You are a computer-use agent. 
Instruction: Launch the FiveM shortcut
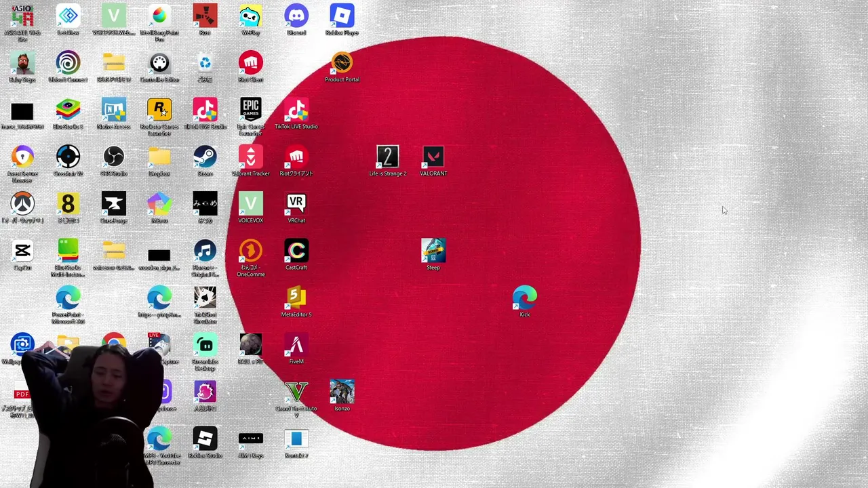(296, 345)
